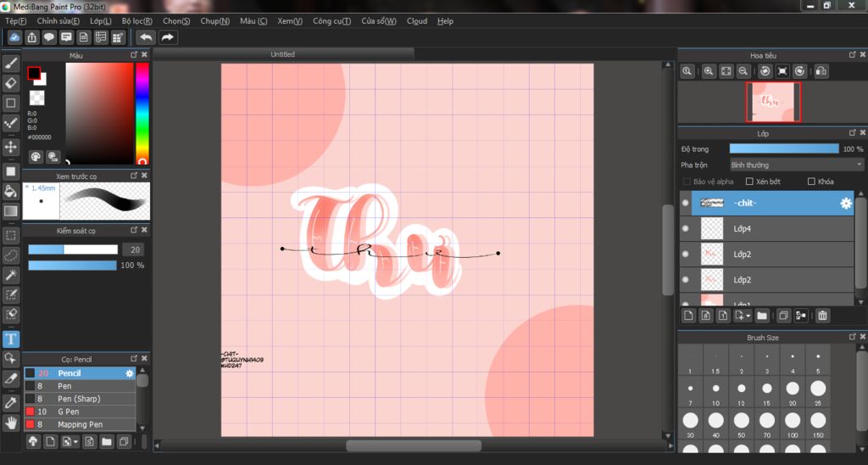Enable the Khóa checkbox

click(811, 182)
